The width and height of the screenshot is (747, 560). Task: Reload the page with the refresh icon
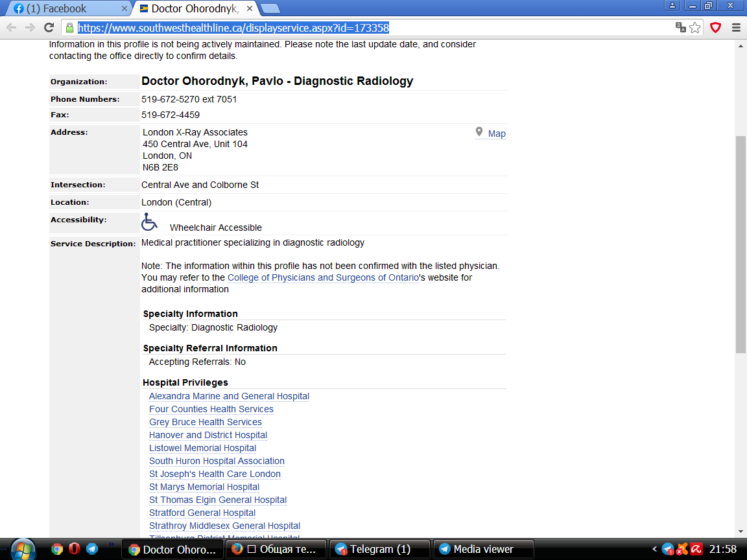coord(49,28)
